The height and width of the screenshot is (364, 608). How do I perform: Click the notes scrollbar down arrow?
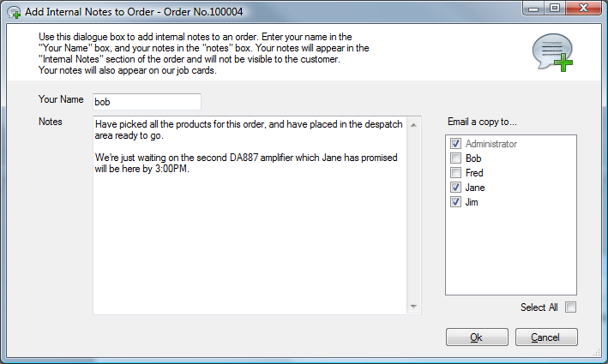tap(414, 307)
